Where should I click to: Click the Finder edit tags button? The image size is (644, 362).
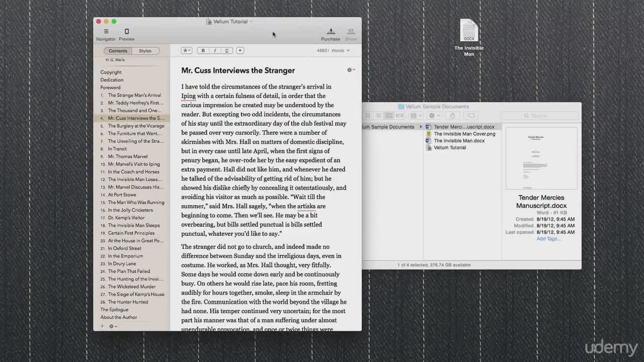click(471, 116)
